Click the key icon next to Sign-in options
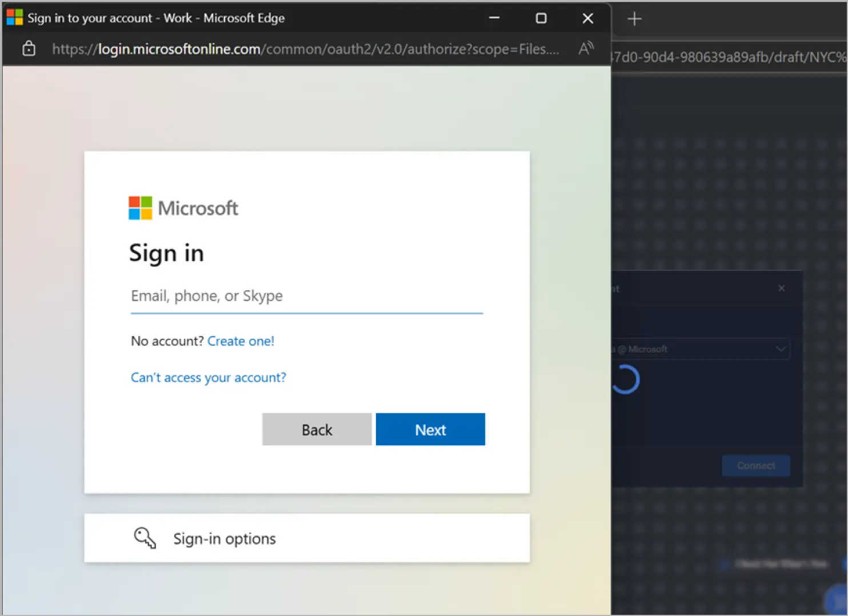The height and width of the screenshot is (616, 848). point(145,538)
